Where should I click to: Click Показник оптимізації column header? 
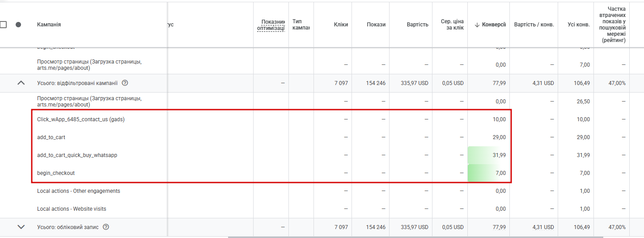pyautogui.click(x=271, y=25)
